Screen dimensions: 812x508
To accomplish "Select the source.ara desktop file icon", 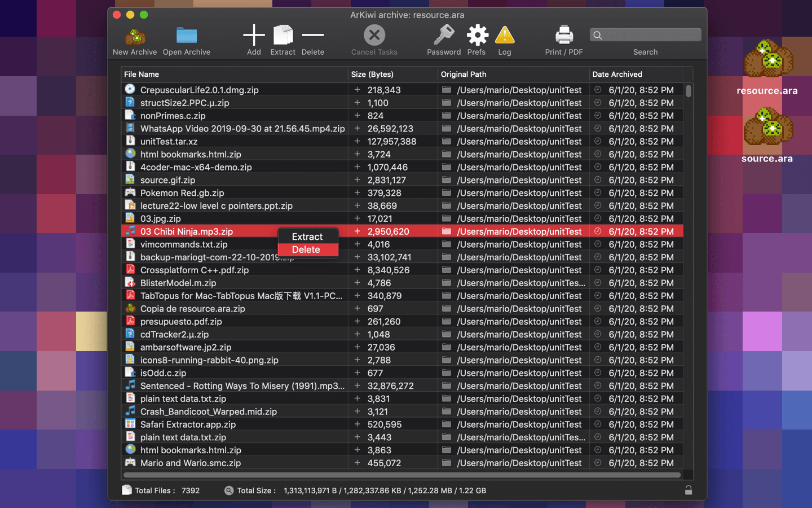I will [x=767, y=129].
